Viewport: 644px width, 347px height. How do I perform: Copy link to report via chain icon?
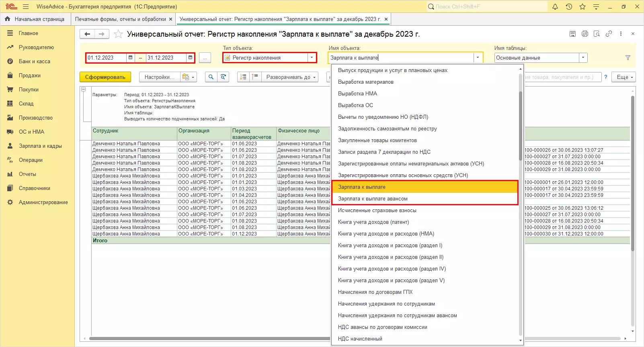click(609, 34)
